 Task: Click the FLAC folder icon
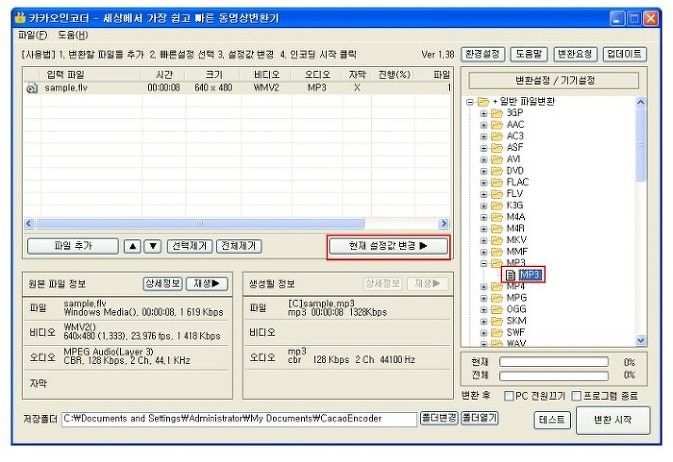pyautogui.click(x=497, y=182)
